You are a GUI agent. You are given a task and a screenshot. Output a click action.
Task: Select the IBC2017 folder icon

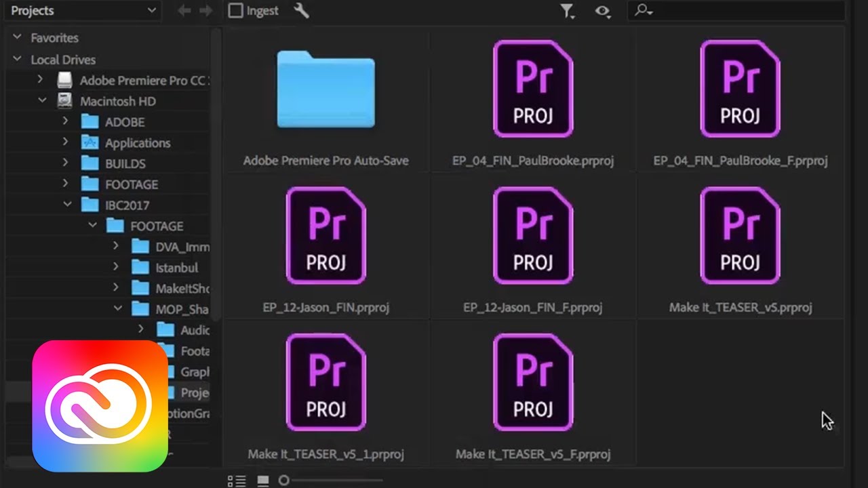[90, 205]
